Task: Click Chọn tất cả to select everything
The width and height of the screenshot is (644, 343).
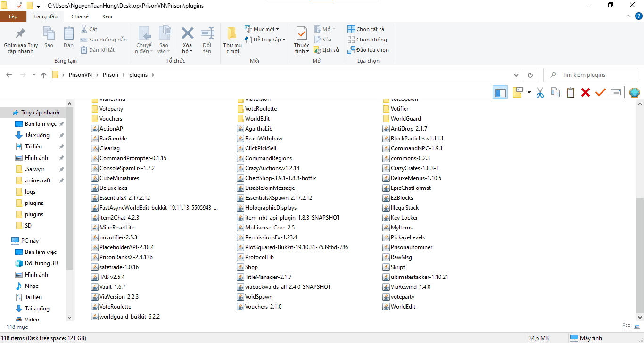Action: pyautogui.click(x=366, y=29)
